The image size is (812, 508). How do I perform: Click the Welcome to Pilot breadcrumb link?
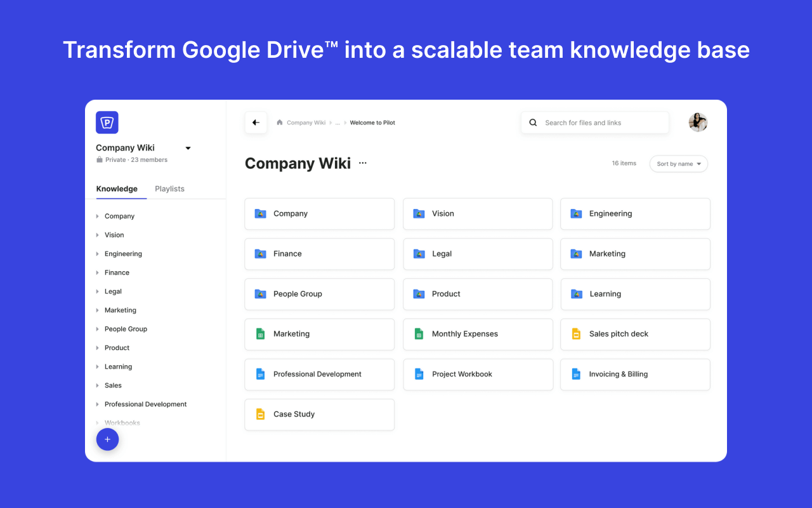coord(372,122)
